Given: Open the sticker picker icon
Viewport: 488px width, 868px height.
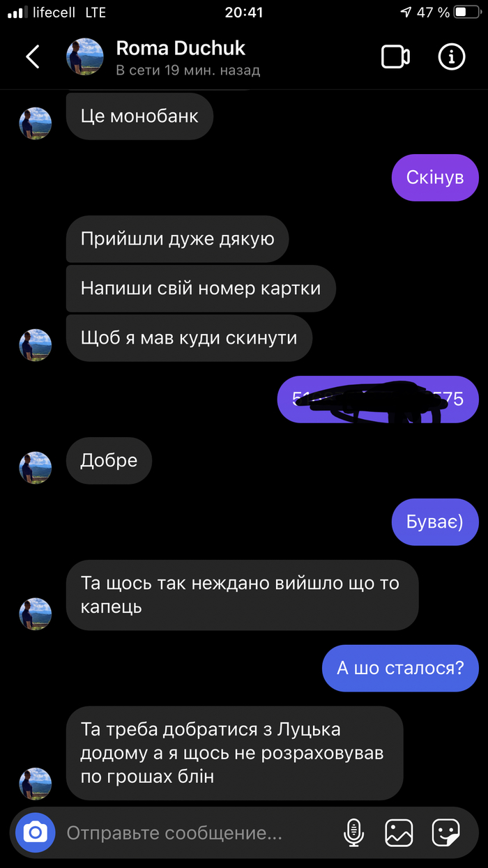Looking at the screenshot, I should 445,832.
